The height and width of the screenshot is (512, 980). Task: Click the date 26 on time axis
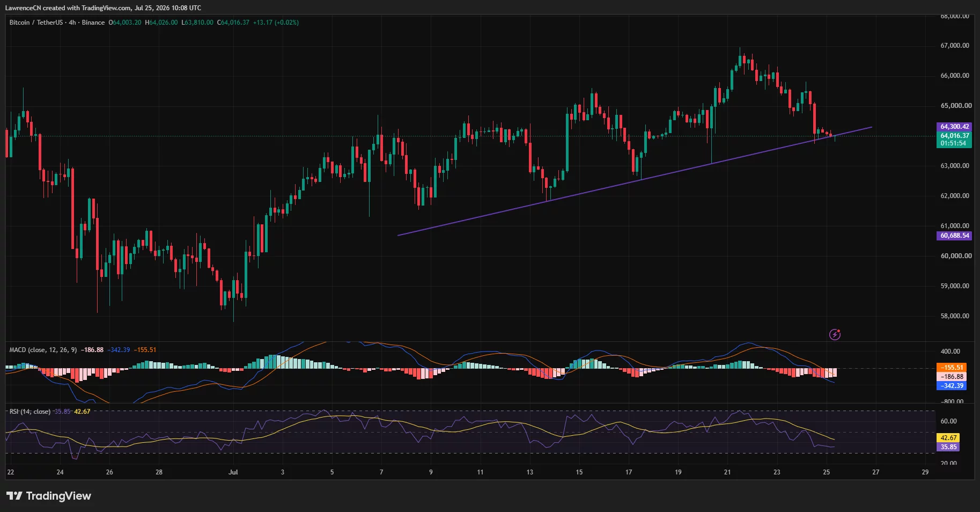pos(109,472)
